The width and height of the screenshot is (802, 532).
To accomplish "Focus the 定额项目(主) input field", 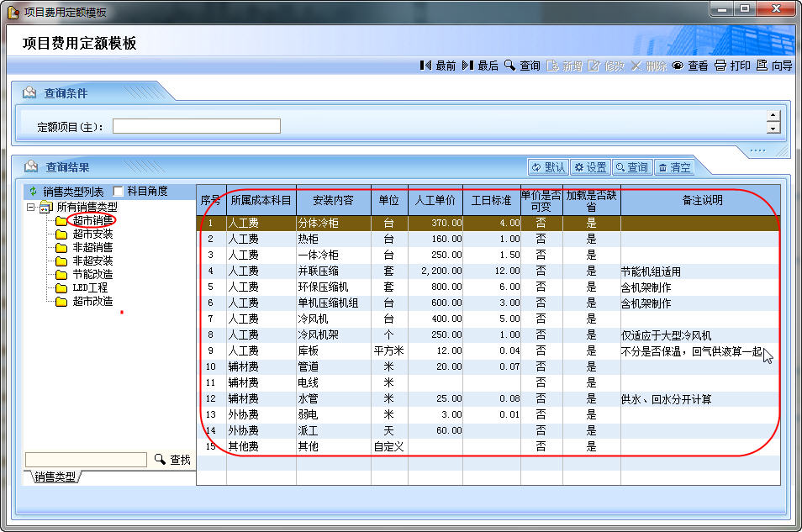I will click(x=196, y=126).
